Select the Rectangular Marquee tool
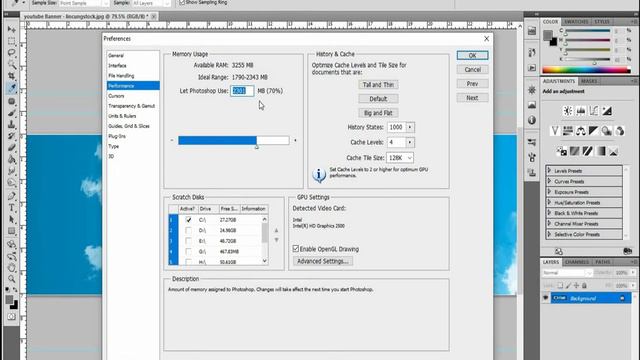 pos(11,41)
